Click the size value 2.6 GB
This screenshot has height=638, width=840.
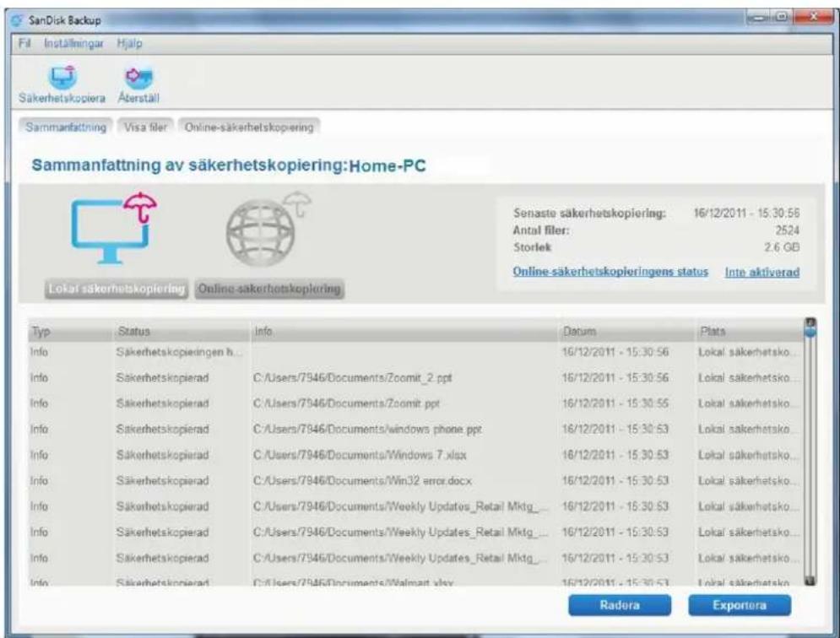(x=782, y=247)
